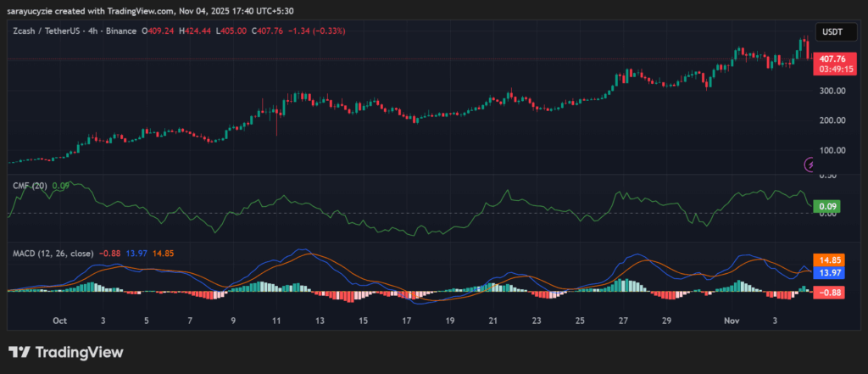Click date 13 on the time axis
The width and height of the screenshot is (868, 374).
(x=320, y=321)
